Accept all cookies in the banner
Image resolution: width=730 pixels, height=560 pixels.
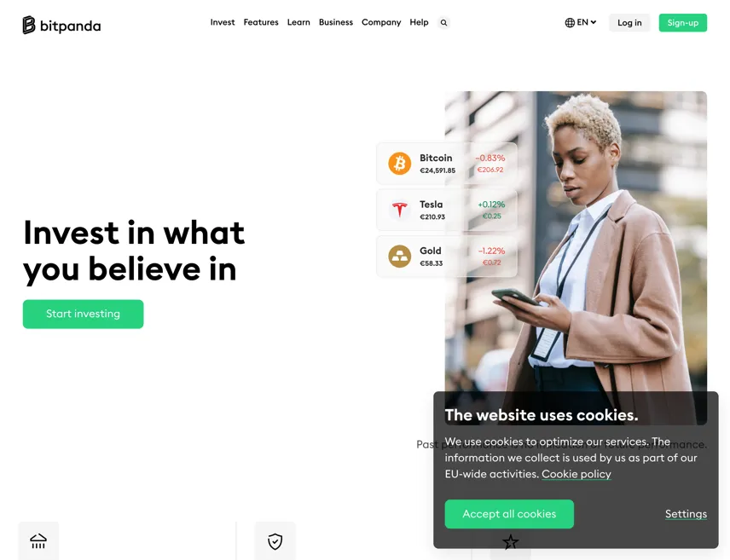tap(509, 514)
